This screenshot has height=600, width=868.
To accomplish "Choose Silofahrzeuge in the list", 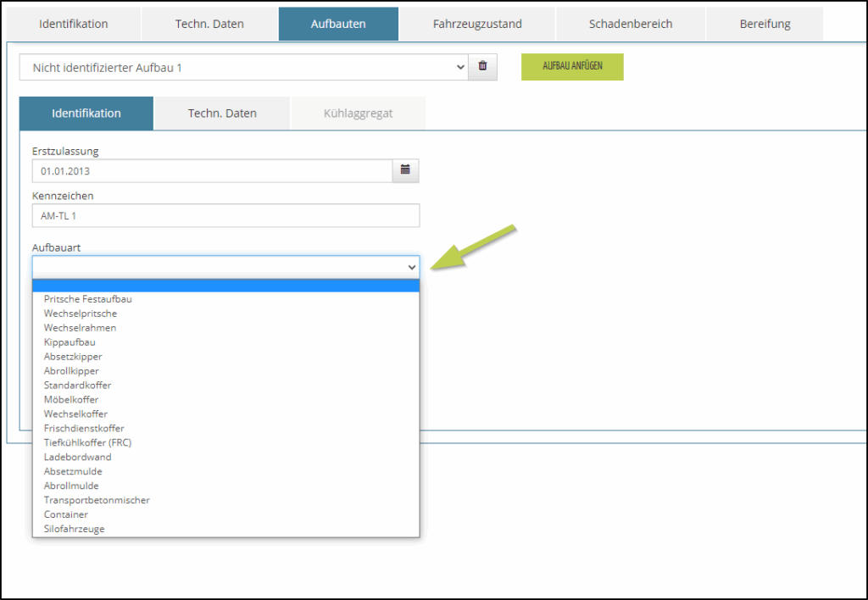I will coord(75,529).
